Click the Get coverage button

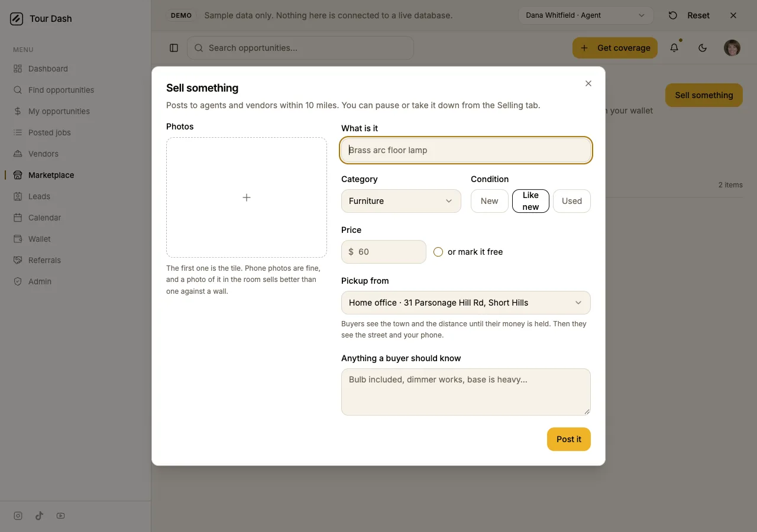pyautogui.click(x=615, y=48)
